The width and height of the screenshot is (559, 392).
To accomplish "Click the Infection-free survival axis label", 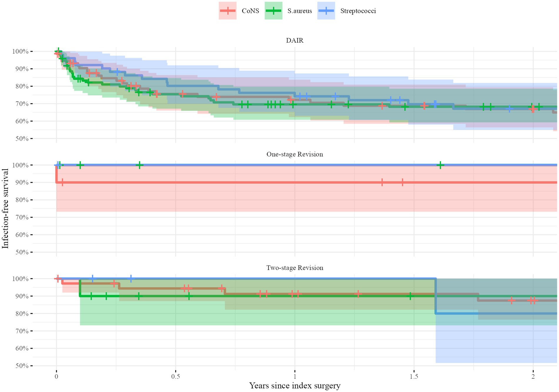I will coord(5,209).
